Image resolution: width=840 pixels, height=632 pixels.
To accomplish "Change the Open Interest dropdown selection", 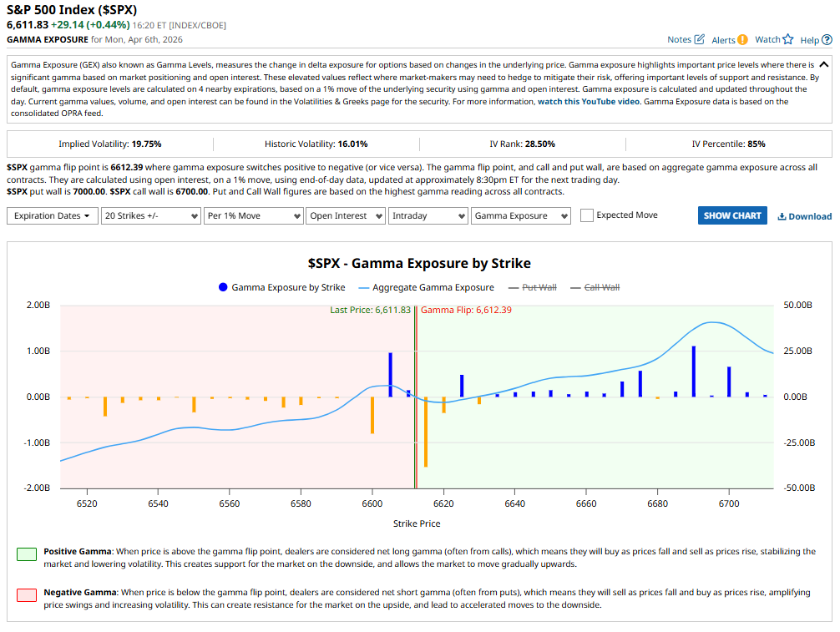I will (x=344, y=215).
